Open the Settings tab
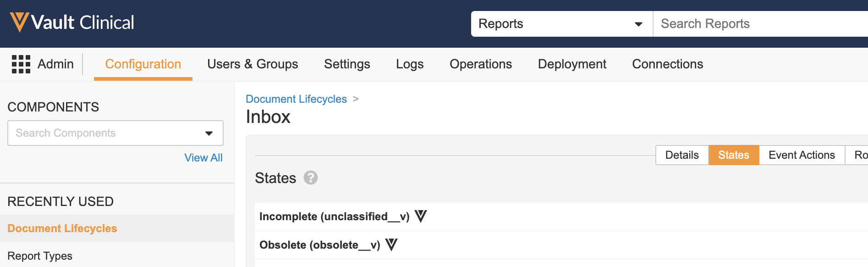The height and width of the screenshot is (267, 868). 347,64
